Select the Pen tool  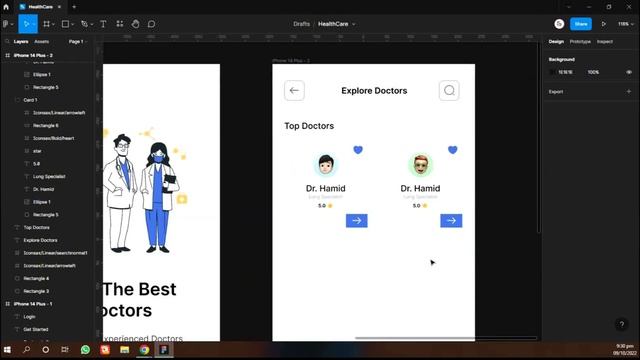[x=84, y=24]
